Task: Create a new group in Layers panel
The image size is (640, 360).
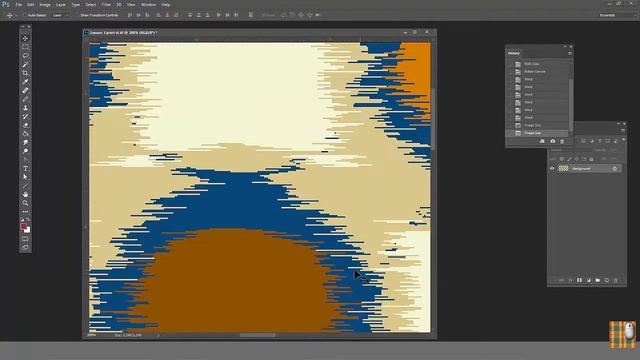Action: (x=598, y=280)
